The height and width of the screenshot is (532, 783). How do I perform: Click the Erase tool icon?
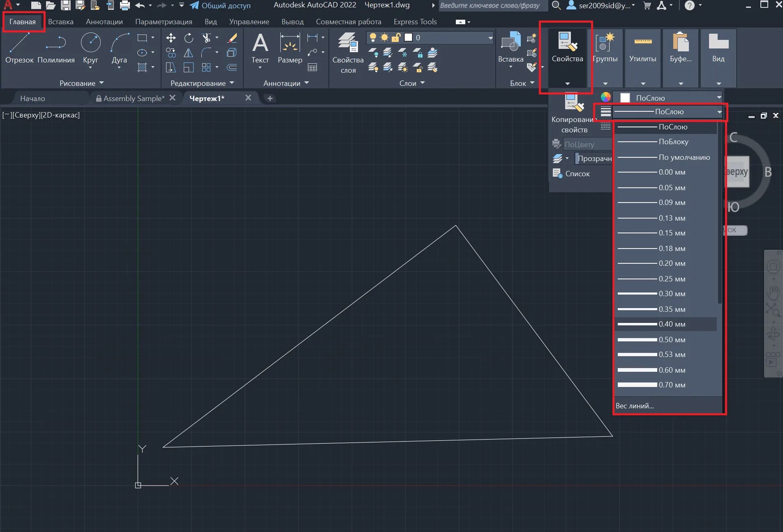232,38
